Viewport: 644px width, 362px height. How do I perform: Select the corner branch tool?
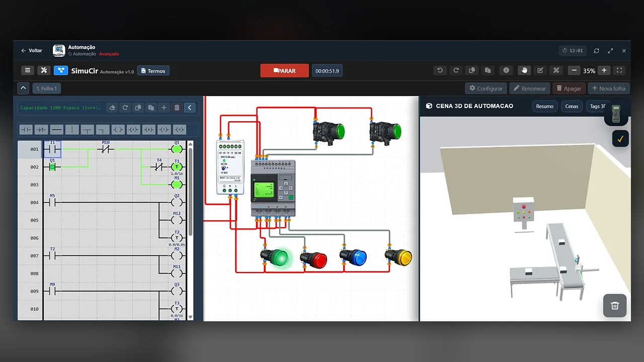[x=103, y=130]
